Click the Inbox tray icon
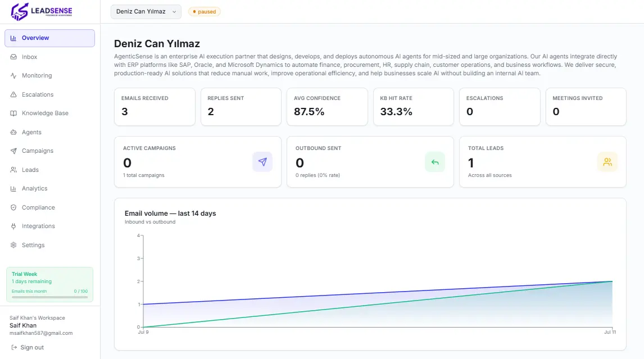 (x=13, y=57)
